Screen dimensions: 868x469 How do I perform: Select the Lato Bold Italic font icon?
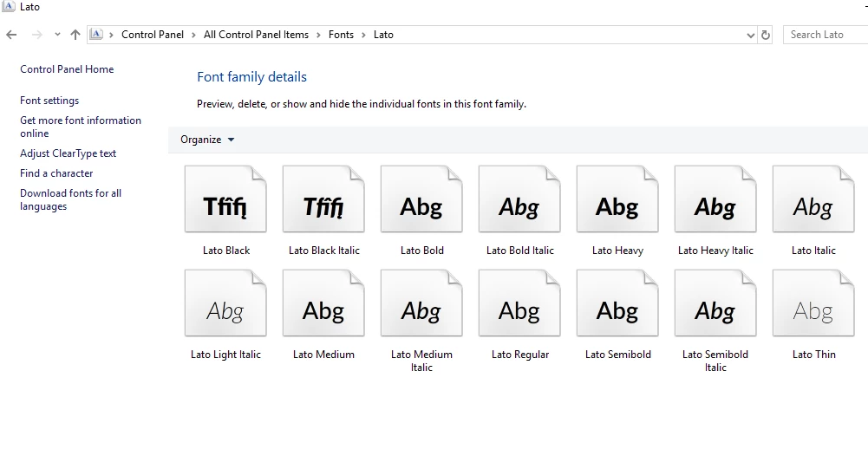click(x=519, y=199)
